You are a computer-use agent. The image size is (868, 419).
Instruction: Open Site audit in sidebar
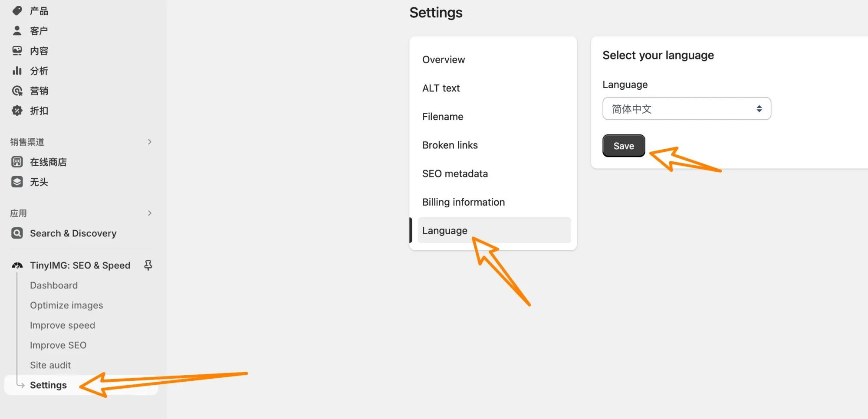(x=50, y=365)
